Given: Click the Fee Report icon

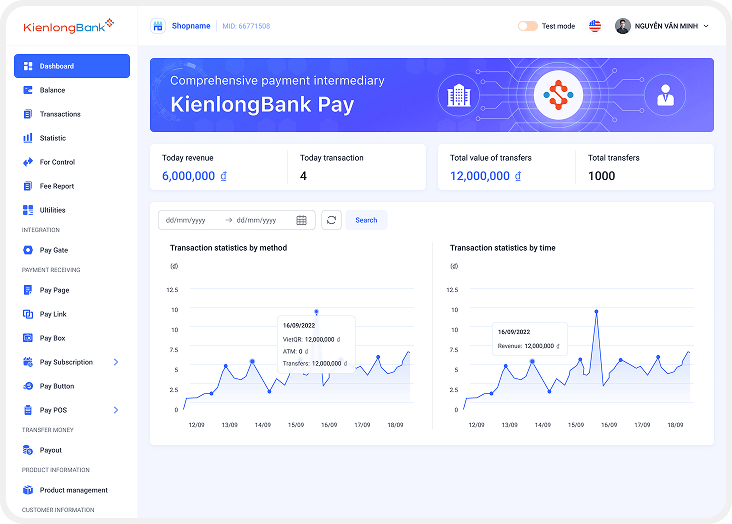Looking at the screenshot, I should tap(28, 186).
